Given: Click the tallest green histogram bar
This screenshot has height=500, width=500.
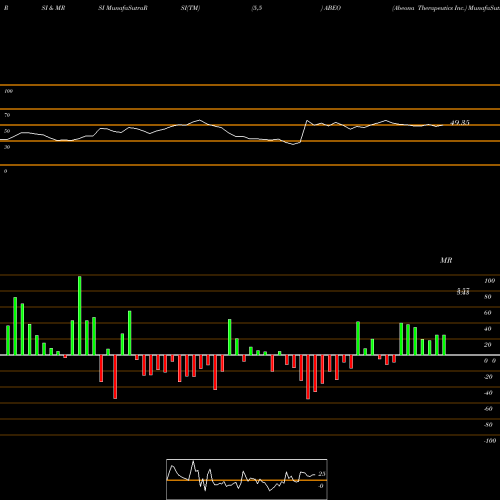Looking at the screenshot, I should [x=79, y=315].
